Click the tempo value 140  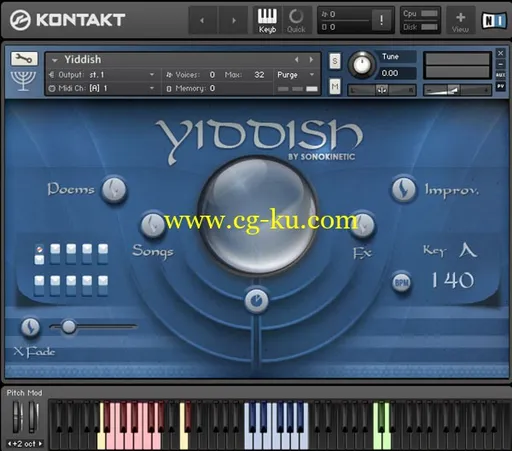pos(453,280)
